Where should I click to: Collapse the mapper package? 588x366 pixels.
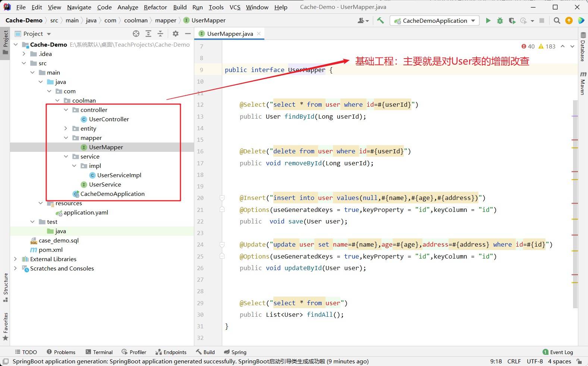[66, 138]
